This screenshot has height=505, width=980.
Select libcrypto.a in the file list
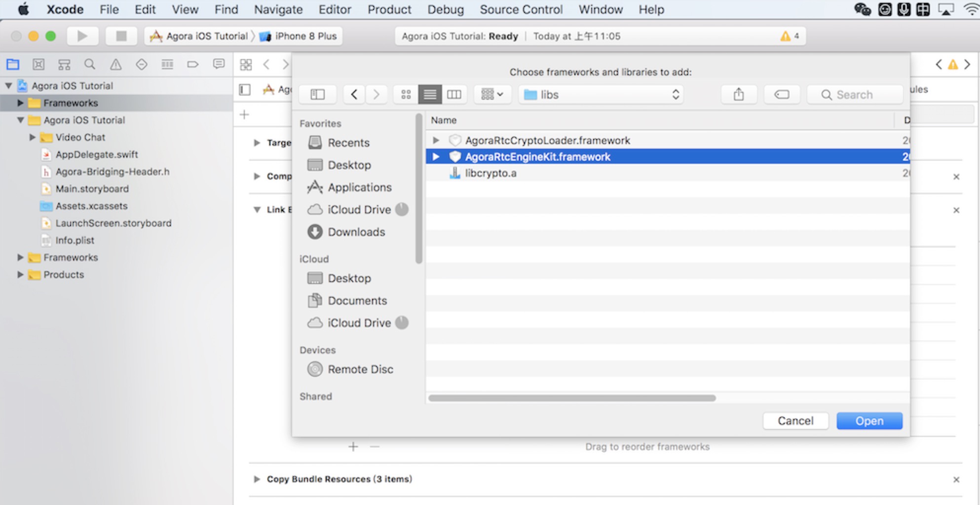668,173
